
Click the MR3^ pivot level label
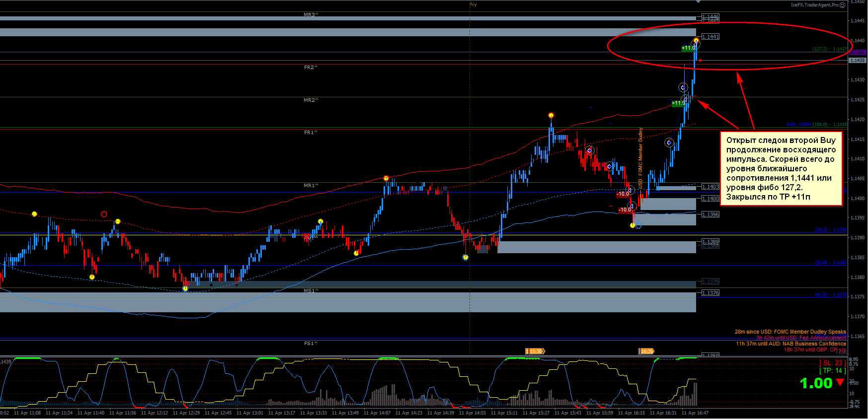[311, 15]
